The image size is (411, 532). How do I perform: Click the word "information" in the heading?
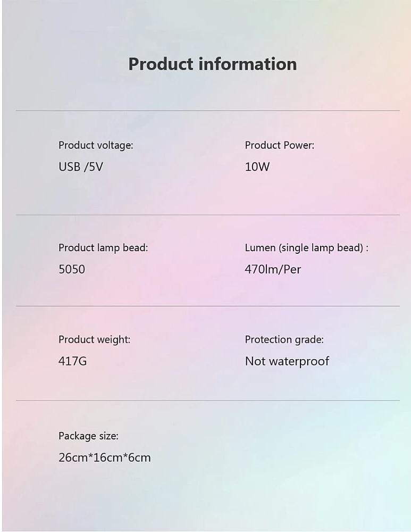247,64
